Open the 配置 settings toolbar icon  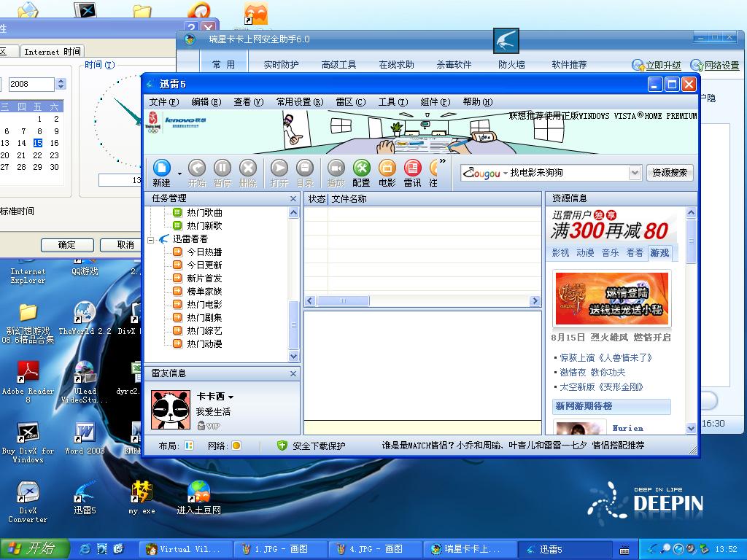tap(361, 174)
